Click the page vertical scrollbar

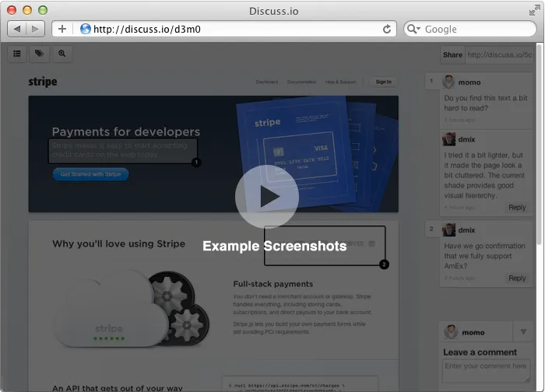click(x=540, y=144)
